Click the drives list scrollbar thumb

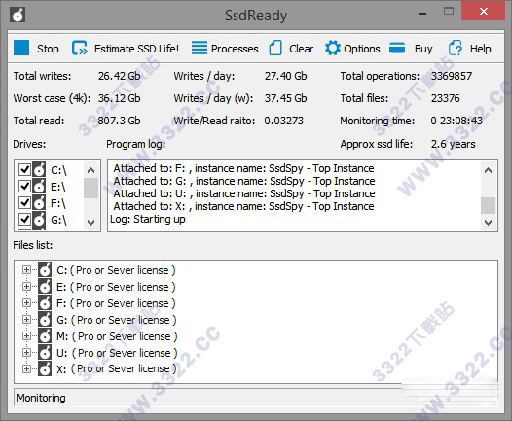[91, 188]
